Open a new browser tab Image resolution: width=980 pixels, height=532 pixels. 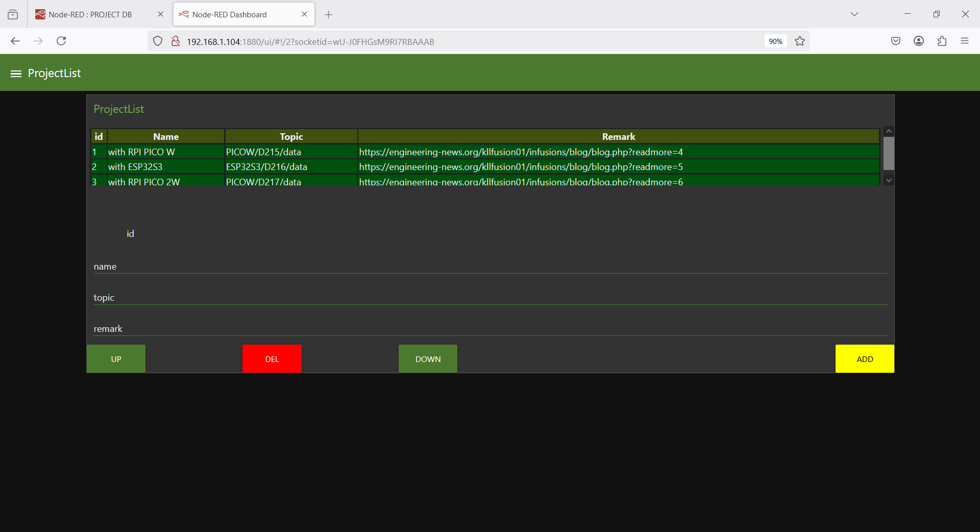329,15
